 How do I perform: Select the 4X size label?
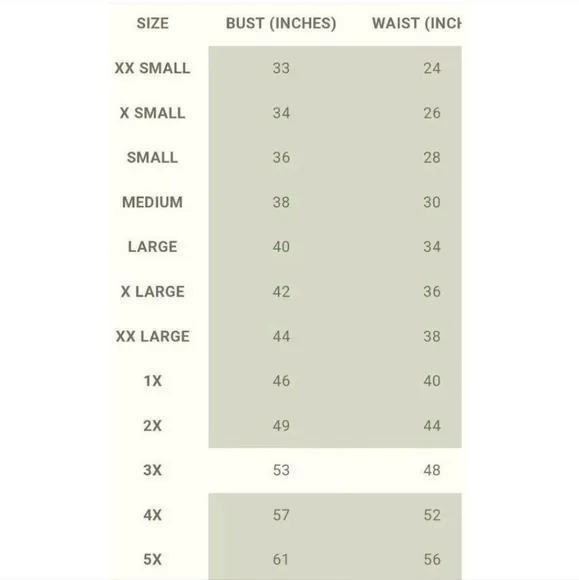coord(152,515)
